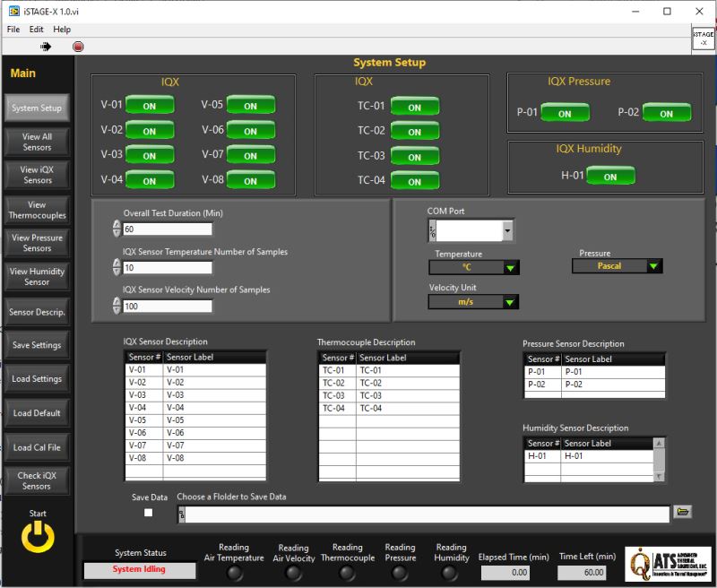This screenshot has height=588, width=717.
Task: Select System Setup in the Main sidebar
Action: tap(37, 108)
